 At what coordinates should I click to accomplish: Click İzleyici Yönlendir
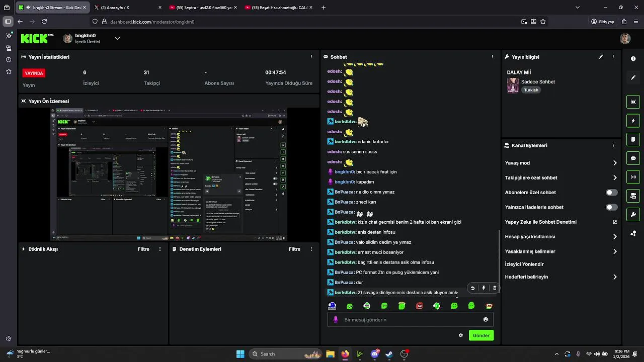pyautogui.click(x=524, y=264)
